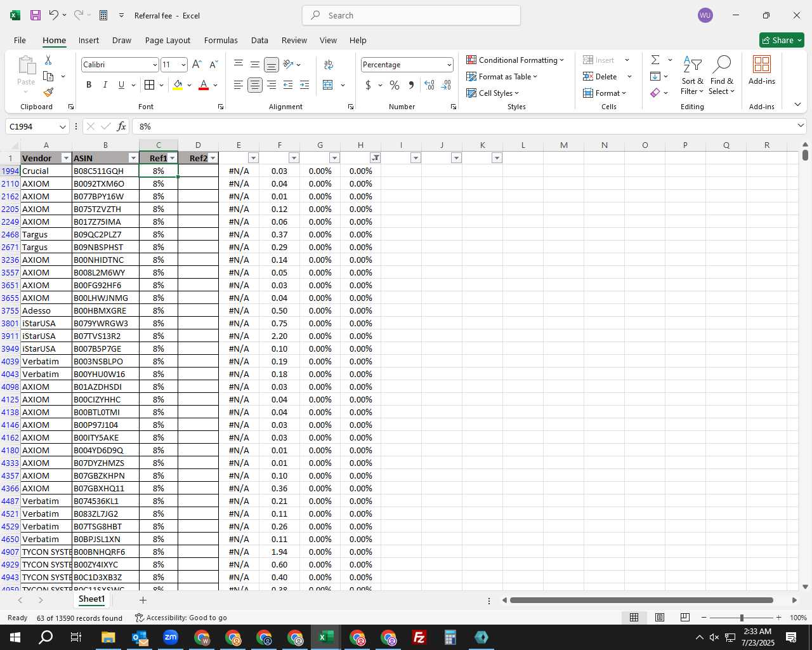Expand the Name Box dropdown arrow
This screenshot has width=812, height=650.
62,126
